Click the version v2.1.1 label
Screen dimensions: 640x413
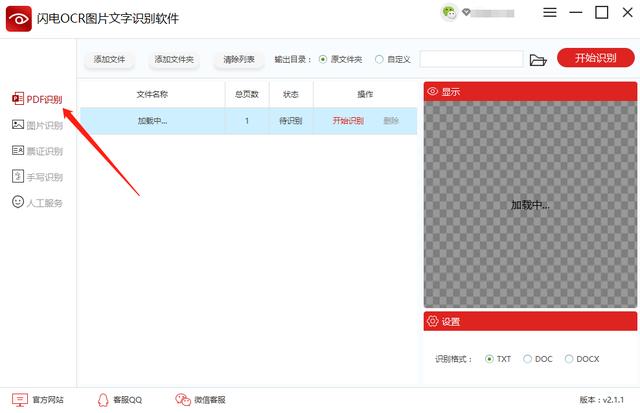coord(602,400)
